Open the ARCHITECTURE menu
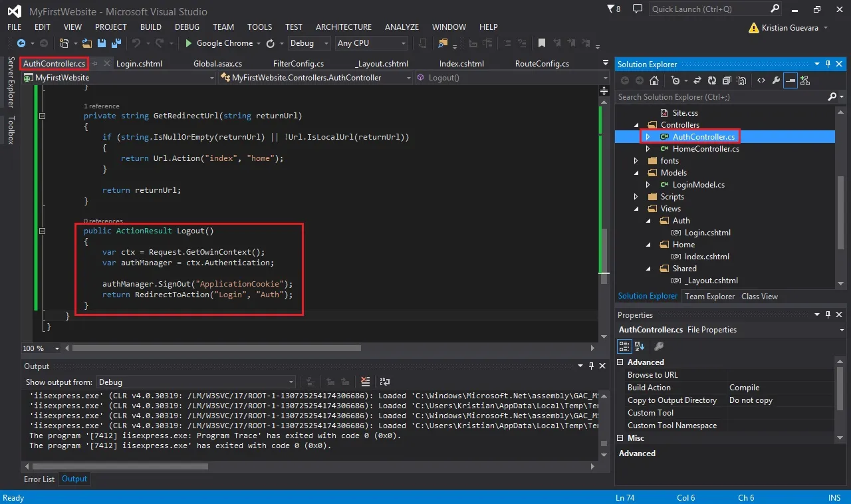The width and height of the screenshot is (851, 504). [x=344, y=27]
